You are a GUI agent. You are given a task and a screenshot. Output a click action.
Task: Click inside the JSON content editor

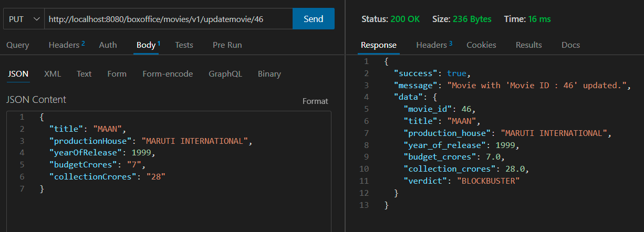(169, 171)
